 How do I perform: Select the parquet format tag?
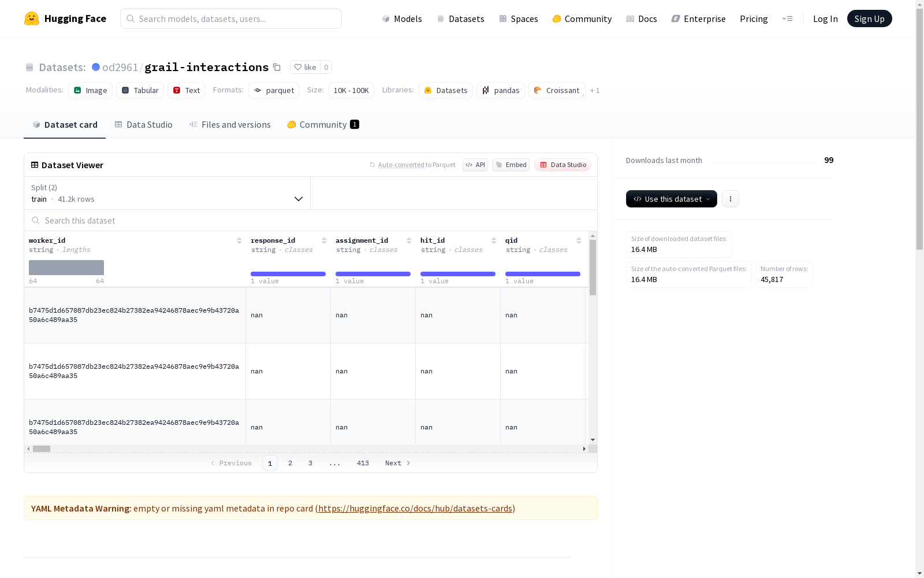274,90
